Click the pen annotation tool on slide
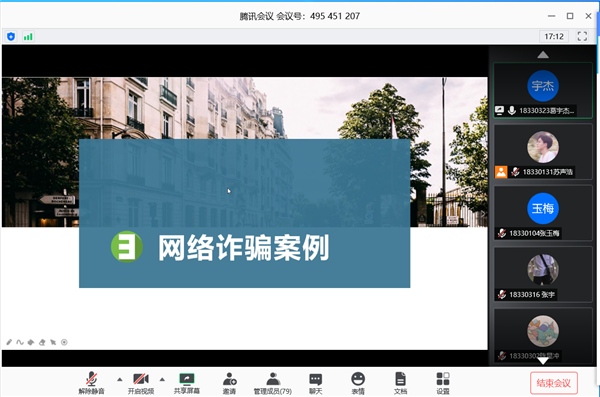The width and height of the screenshot is (600, 397). pos(9,342)
